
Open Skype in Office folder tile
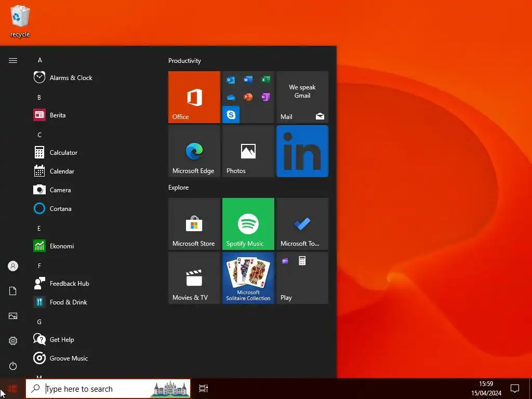(231, 114)
